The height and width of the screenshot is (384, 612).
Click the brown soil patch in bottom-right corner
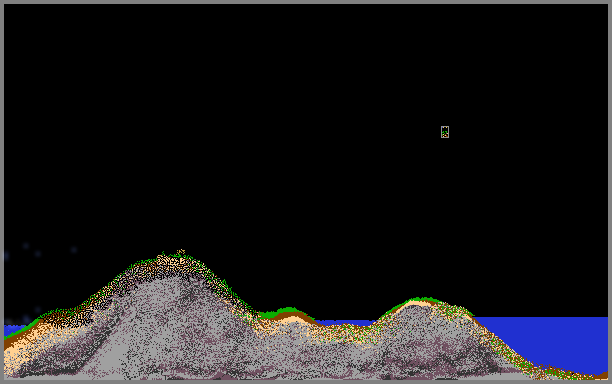[x=602, y=376]
